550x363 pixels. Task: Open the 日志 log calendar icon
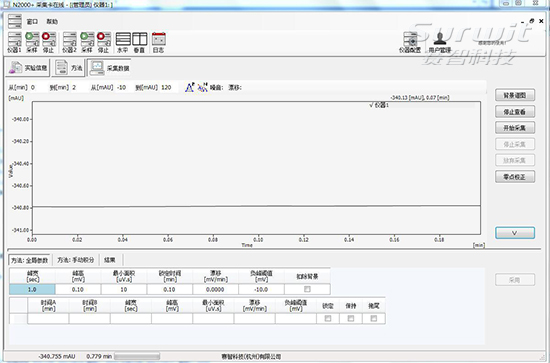159,42
